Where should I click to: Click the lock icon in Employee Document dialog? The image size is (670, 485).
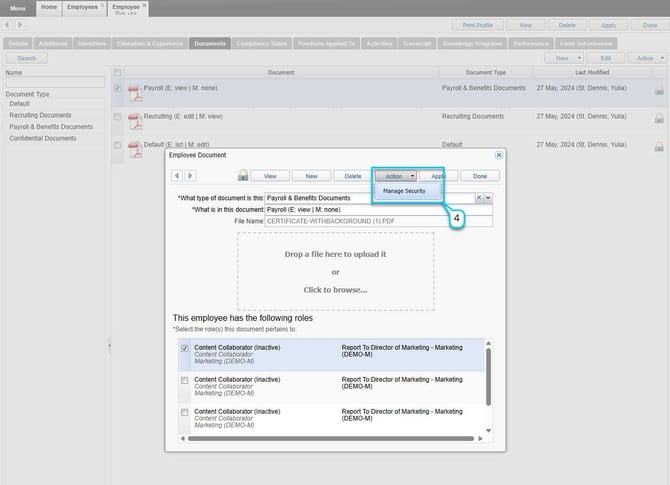[242, 175]
